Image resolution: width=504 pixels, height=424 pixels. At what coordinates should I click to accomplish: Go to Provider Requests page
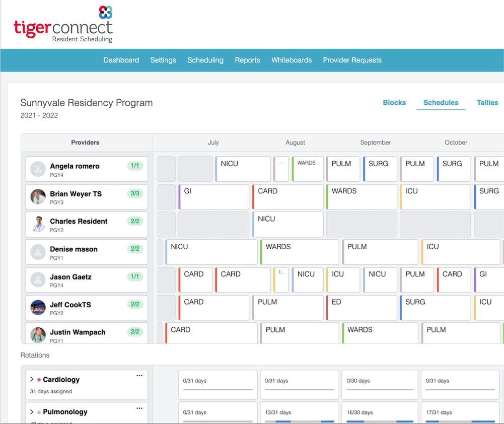[x=352, y=60]
